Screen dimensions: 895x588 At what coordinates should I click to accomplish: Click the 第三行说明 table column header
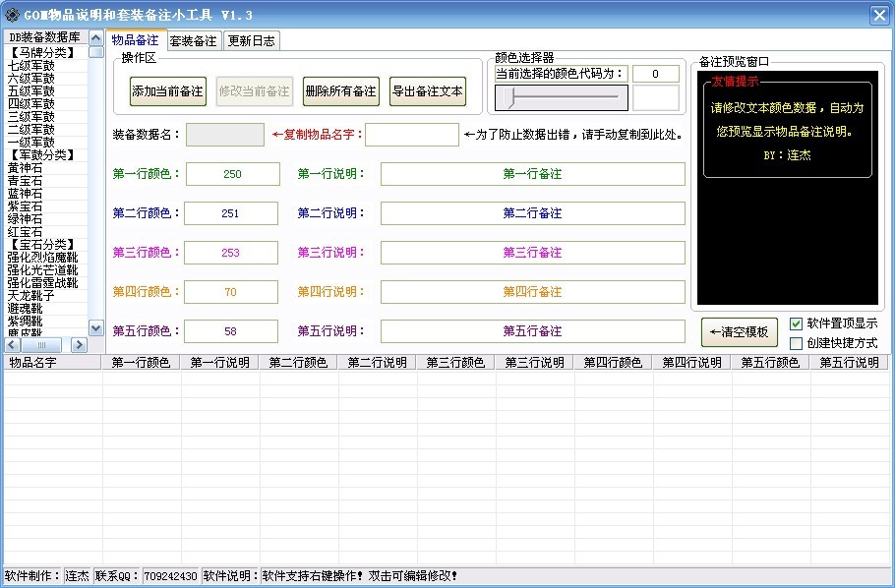coord(534,363)
